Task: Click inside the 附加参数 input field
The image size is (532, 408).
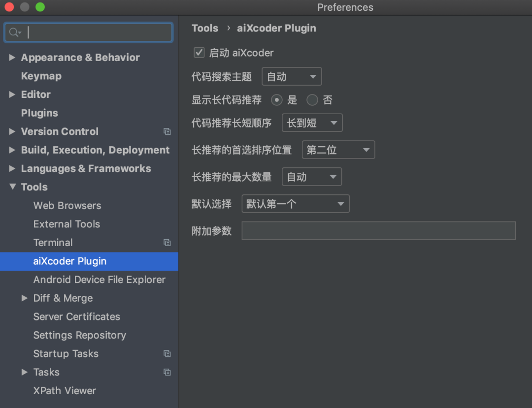Action: 378,230
